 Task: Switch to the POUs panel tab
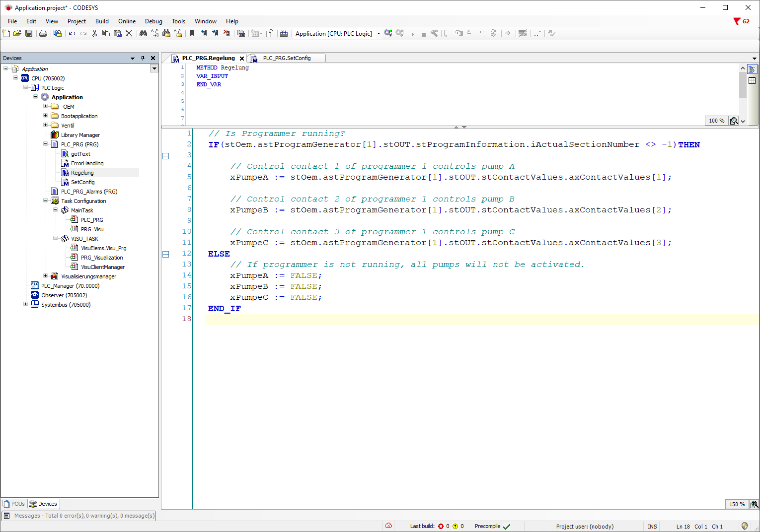(x=14, y=504)
